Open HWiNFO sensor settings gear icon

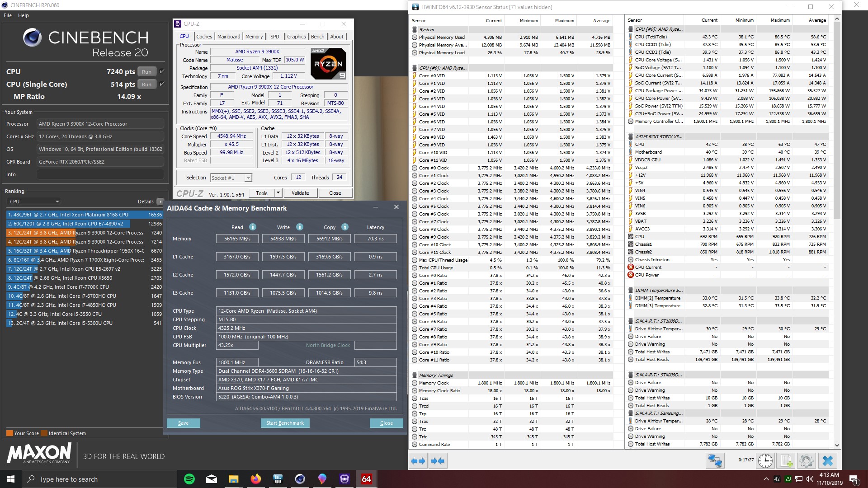[806, 461]
